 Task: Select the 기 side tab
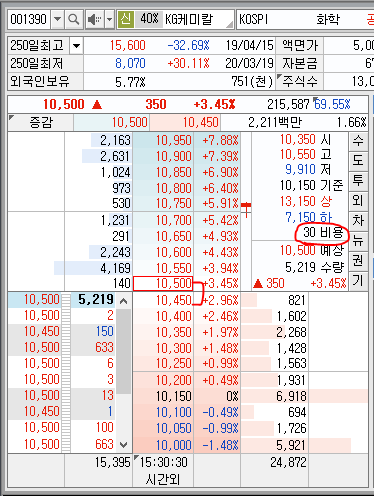coord(358,281)
